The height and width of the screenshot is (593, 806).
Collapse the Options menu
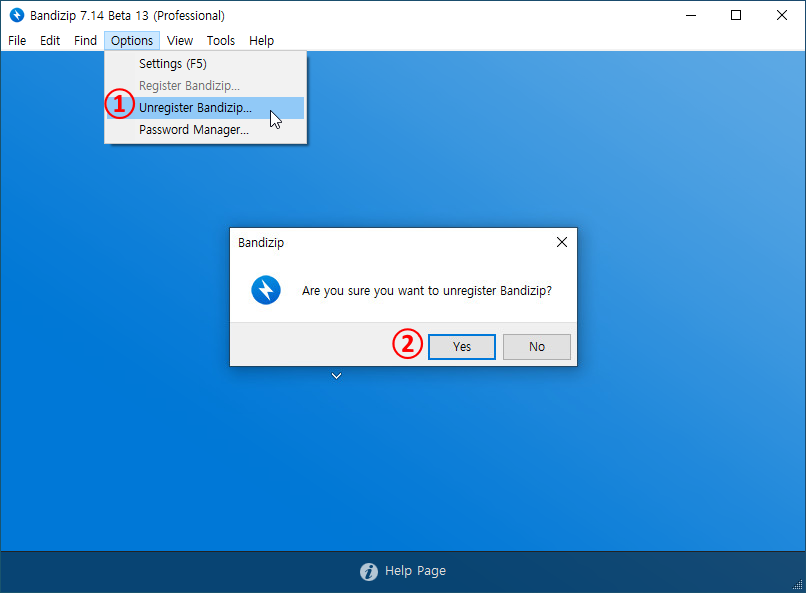pyautogui.click(x=132, y=41)
